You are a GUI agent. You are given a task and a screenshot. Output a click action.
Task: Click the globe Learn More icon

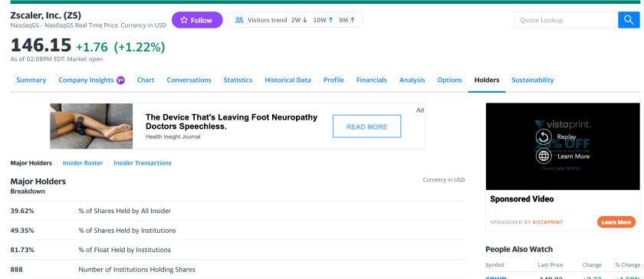tap(544, 156)
